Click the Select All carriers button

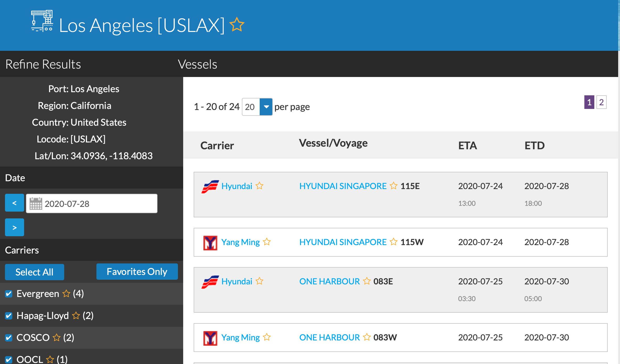[35, 272]
